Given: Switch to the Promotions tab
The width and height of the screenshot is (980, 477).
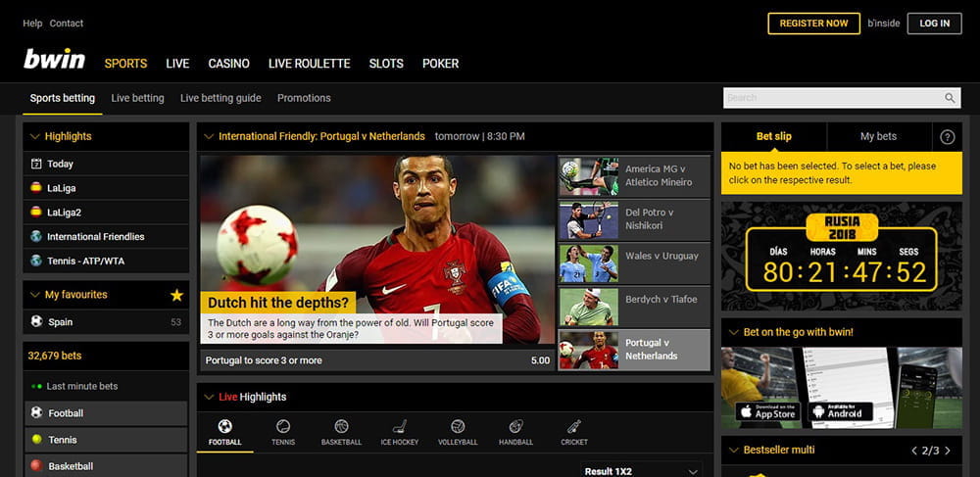Looking at the screenshot, I should coord(304,98).
